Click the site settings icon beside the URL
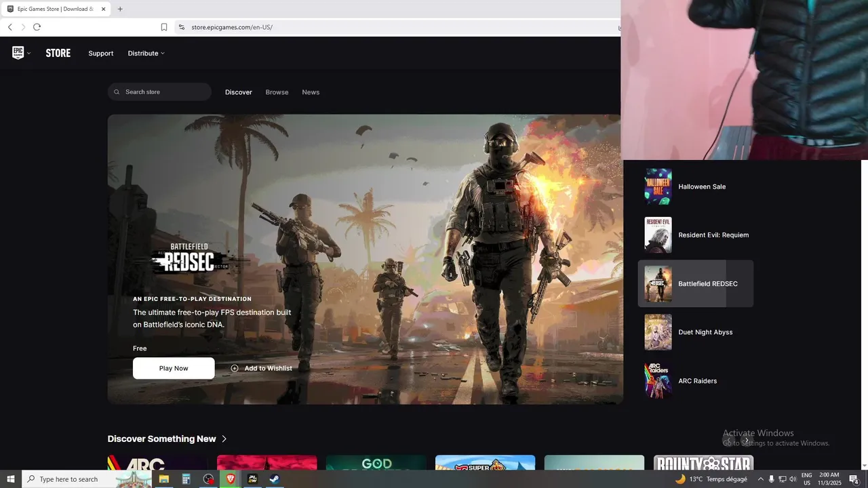This screenshot has width=868, height=488. (181, 27)
